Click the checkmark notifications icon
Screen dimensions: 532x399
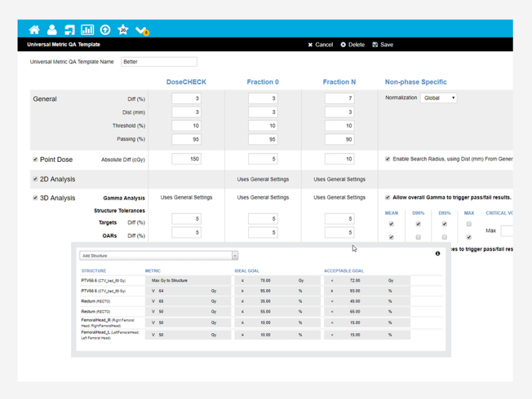[x=142, y=31]
